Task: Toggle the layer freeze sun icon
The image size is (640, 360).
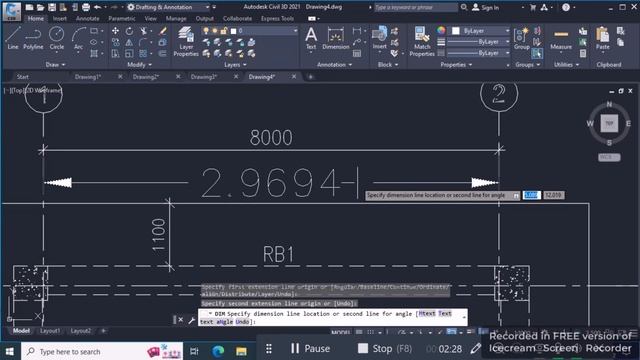Action: (215, 31)
